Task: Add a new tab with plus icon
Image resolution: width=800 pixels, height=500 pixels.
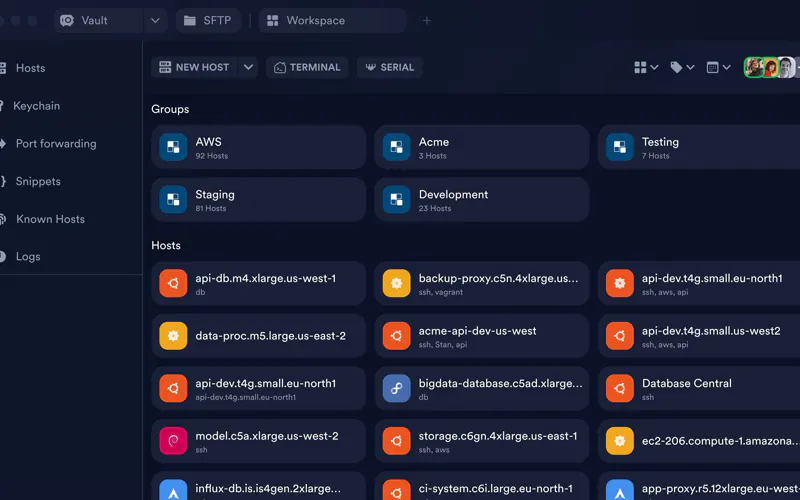Action: (x=427, y=20)
